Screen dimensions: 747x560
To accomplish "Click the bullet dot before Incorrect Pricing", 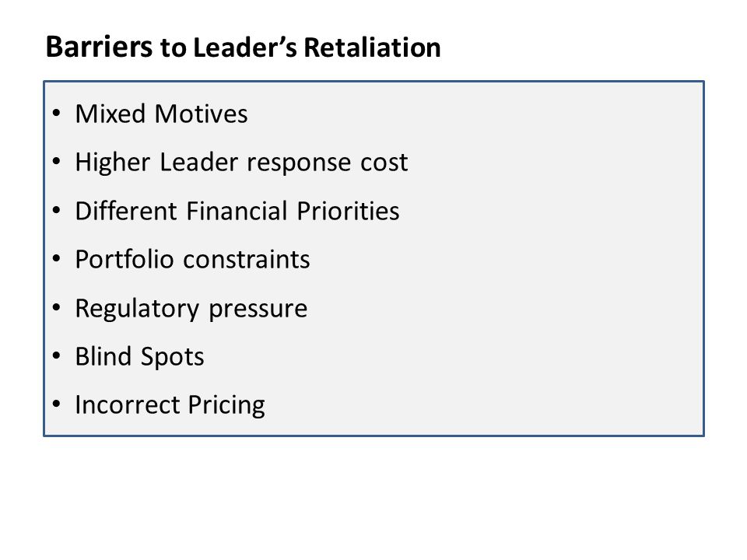I will tap(57, 404).
